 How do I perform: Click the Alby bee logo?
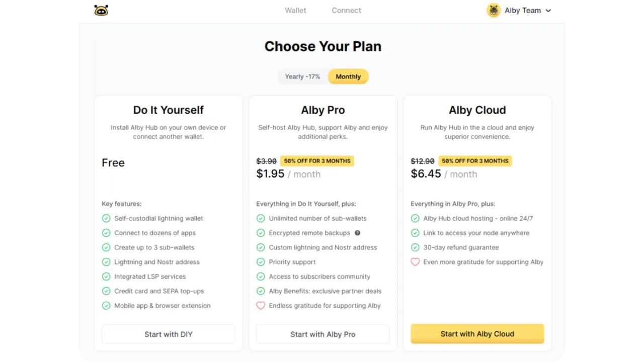[101, 10]
